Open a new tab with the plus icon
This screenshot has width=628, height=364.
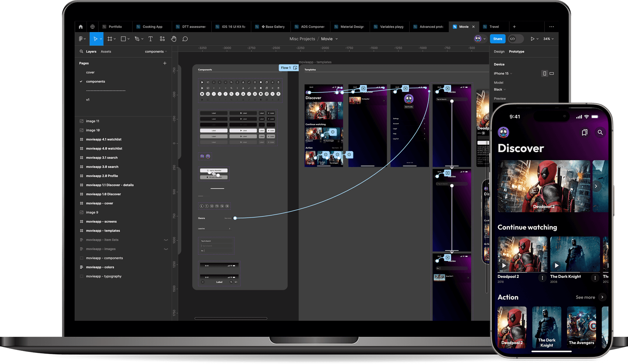tap(514, 27)
